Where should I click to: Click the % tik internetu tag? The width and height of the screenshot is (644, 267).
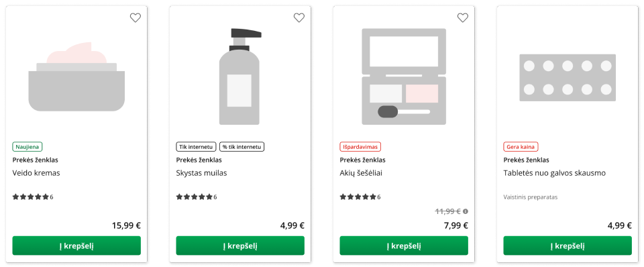click(242, 147)
